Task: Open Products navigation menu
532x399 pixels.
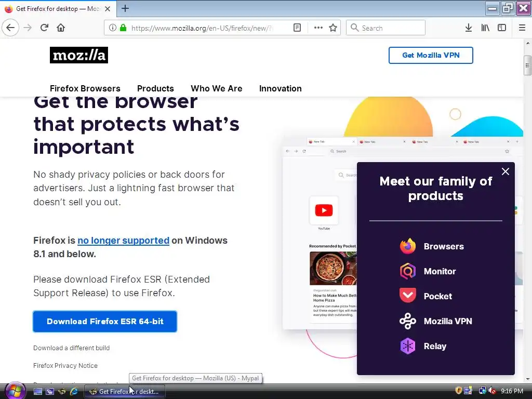Action: click(155, 88)
